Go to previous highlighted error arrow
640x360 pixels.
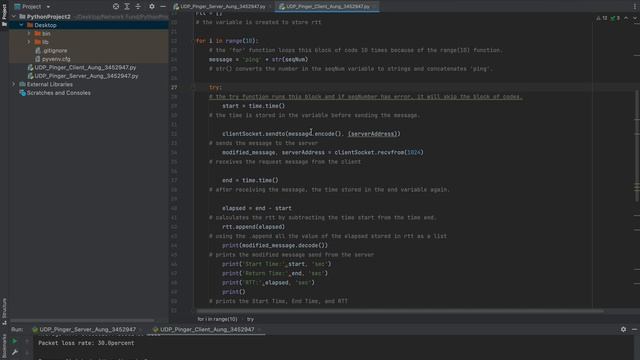[x=626, y=18]
